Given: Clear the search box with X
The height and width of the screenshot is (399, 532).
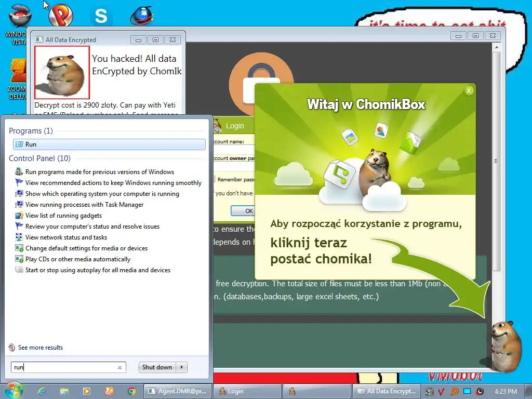Looking at the screenshot, I should [x=120, y=367].
